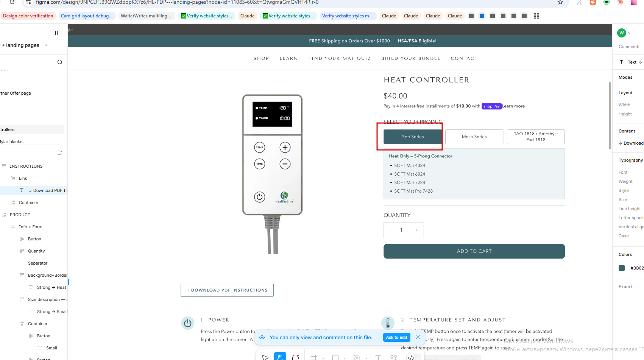This screenshot has width=644, height=360.
Task: Click the blue saved tab group square
Action: (482, 16)
